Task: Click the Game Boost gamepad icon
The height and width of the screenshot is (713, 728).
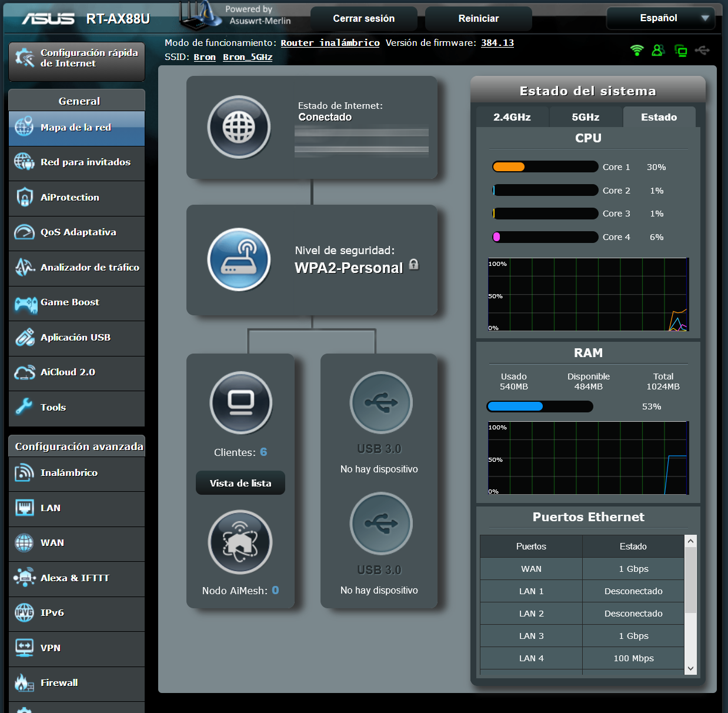Action: tap(26, 304)
